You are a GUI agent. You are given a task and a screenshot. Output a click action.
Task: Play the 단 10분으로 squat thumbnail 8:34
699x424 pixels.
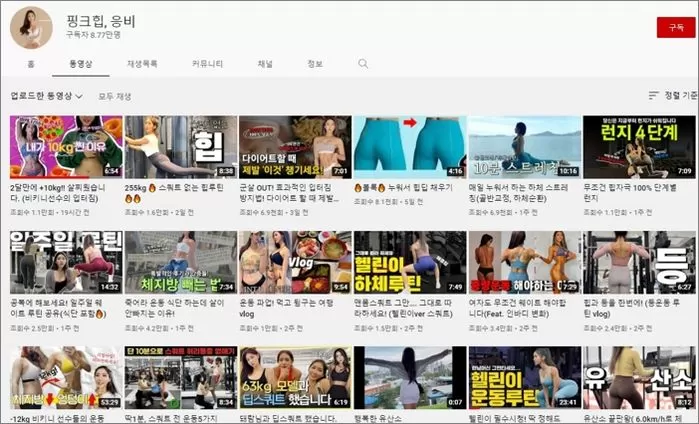tap(181, 377)
